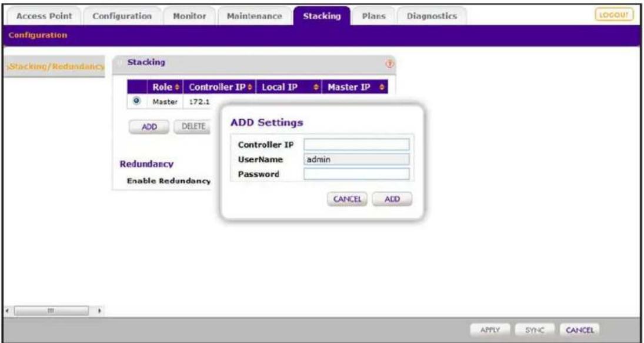
Task: Click the DELETE button under the table
Action: (x=193, y=127)
